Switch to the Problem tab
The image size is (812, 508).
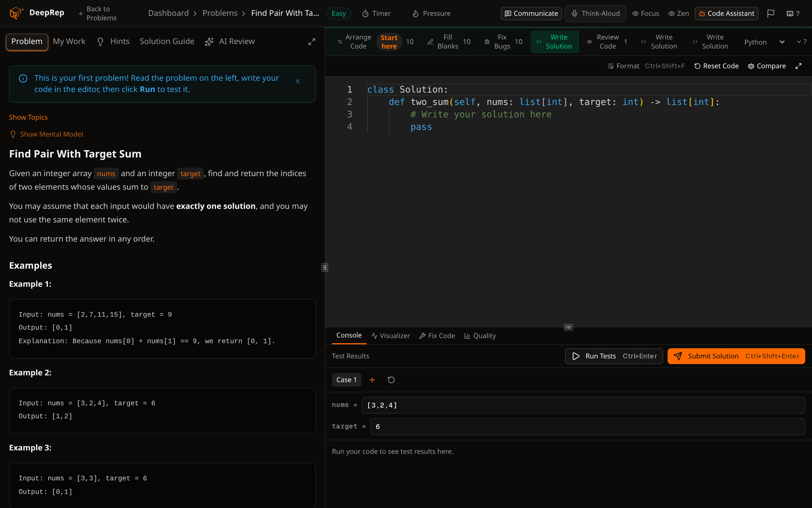27,42
